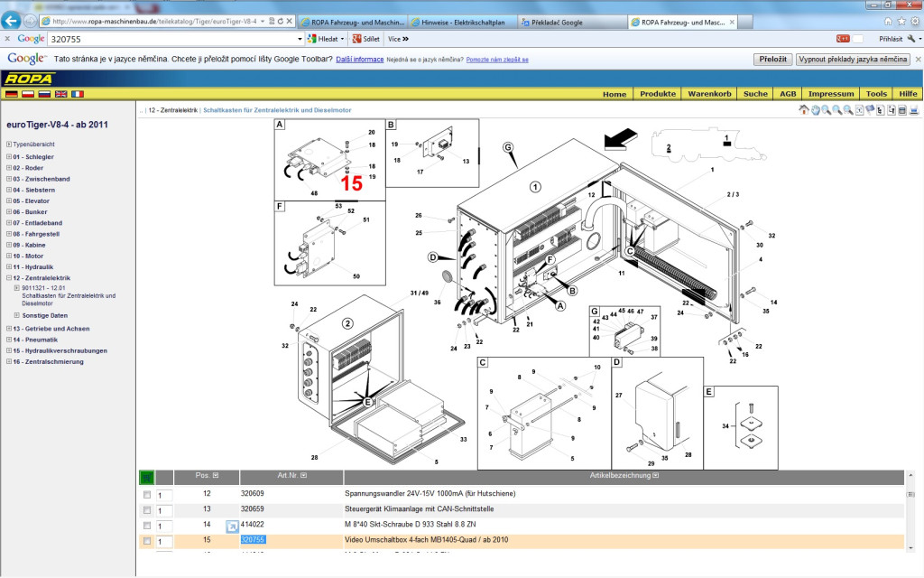Click the browser back arrow button
Screen dimensions: 924x578
click(x=11, y=21)
